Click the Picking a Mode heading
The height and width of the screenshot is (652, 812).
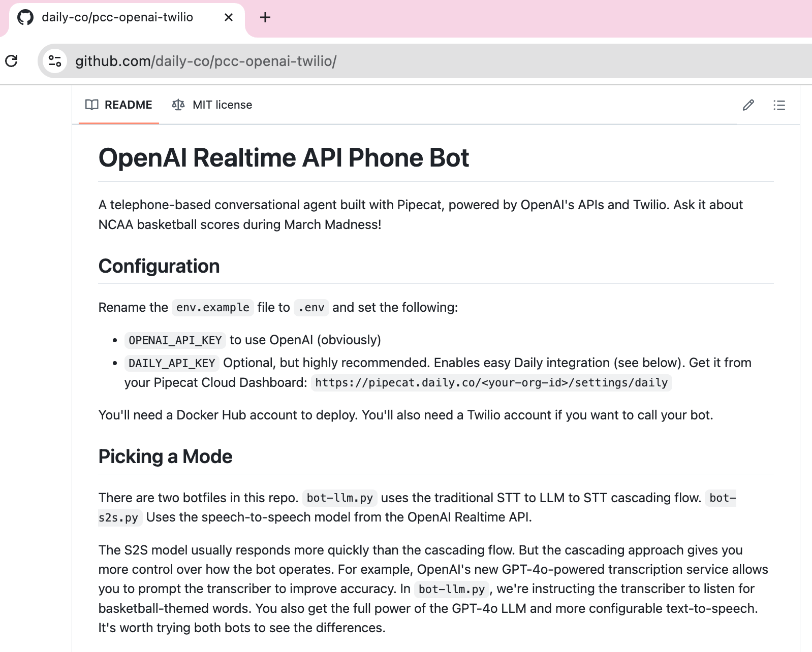165,457
